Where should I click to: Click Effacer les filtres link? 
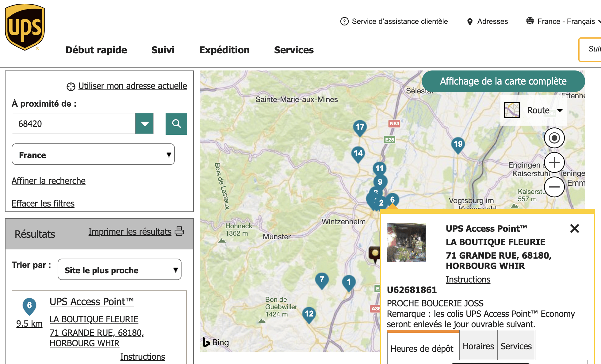coord(43,204)
